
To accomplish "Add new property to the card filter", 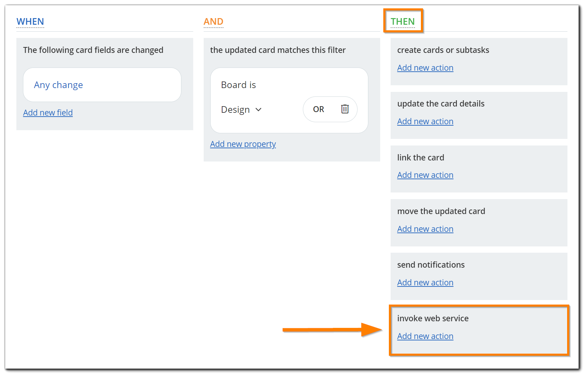I will 243,144.
